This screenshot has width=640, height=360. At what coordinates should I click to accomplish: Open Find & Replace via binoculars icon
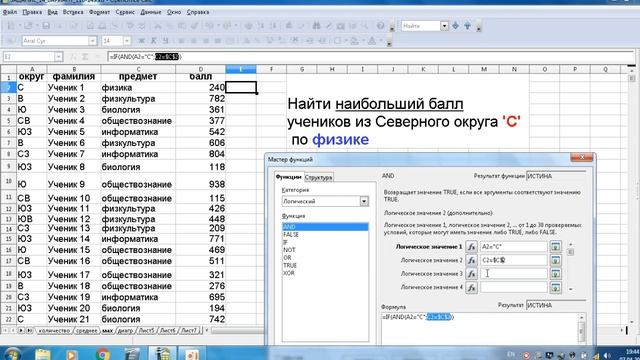(x=316, y=26)
